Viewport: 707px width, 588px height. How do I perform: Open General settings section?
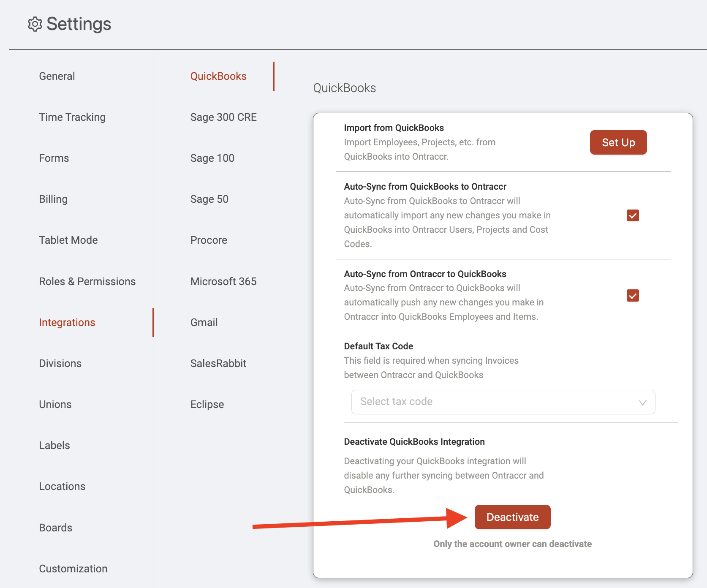point(57,76)
